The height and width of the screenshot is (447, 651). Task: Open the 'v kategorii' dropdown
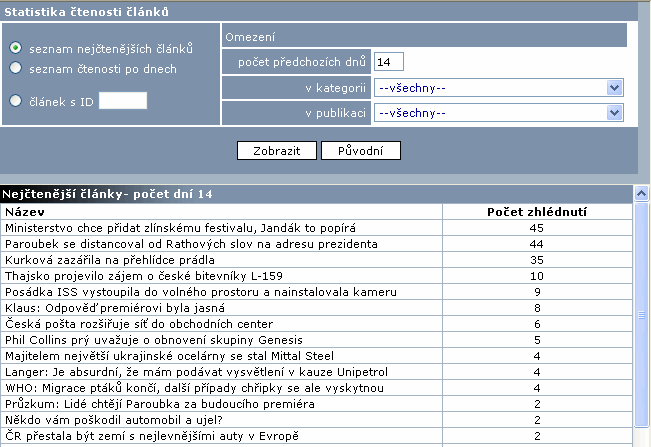tap(499, 88)
